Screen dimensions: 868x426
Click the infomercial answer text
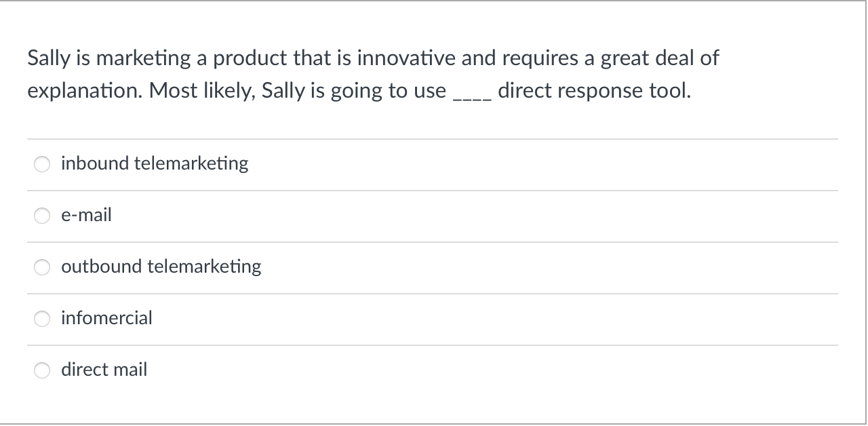point(106,318)
